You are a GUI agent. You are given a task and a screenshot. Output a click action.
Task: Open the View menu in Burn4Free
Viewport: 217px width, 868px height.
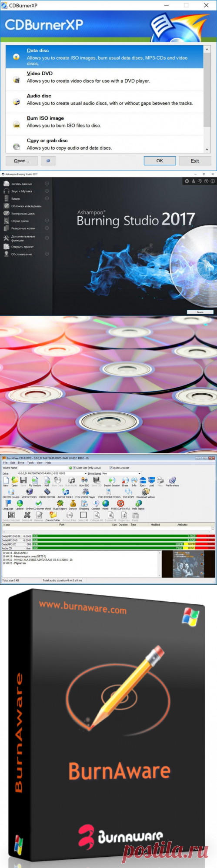coord(40,462)
